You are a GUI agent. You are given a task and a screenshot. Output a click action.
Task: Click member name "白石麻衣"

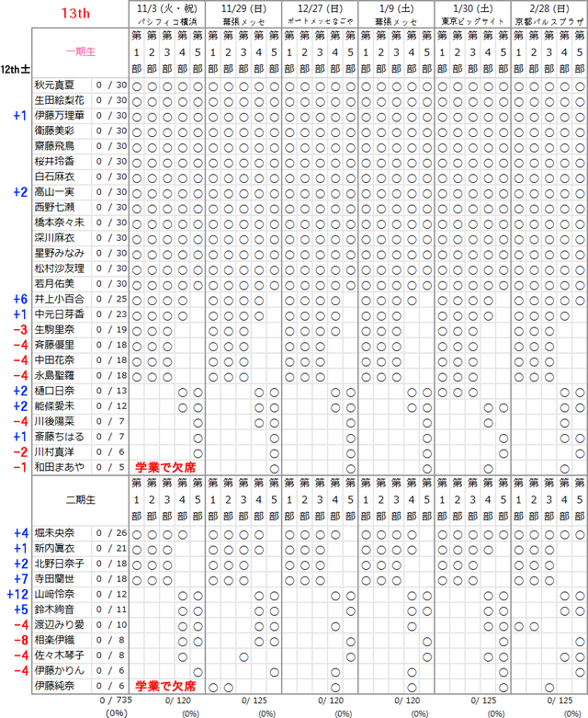tap(54, 177)
